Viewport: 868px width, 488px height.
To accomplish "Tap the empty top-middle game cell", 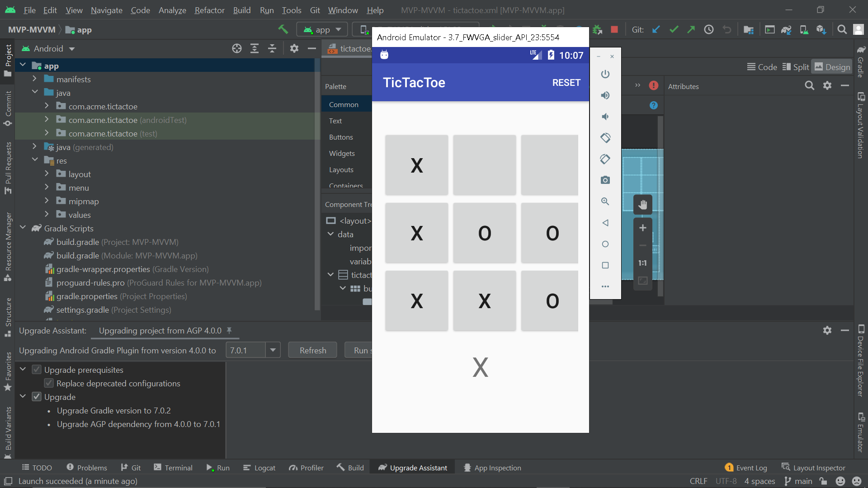I will [x=484, y=165].
